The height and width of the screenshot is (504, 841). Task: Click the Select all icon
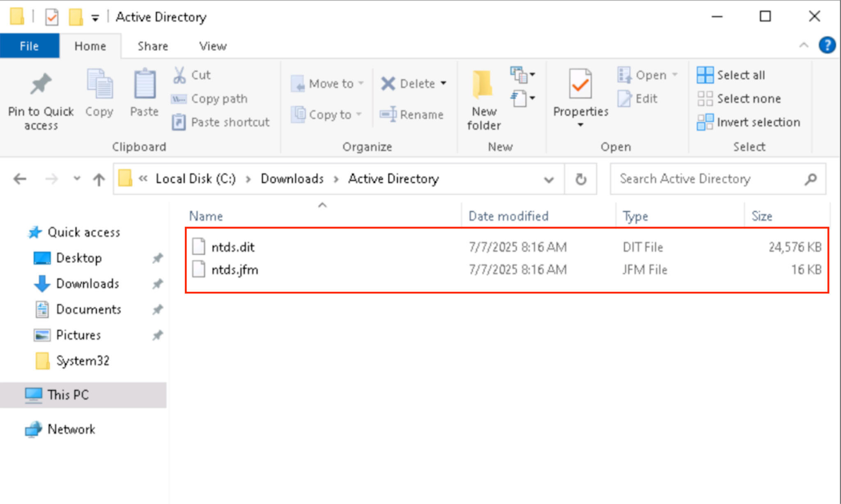(x=705, y=75)
